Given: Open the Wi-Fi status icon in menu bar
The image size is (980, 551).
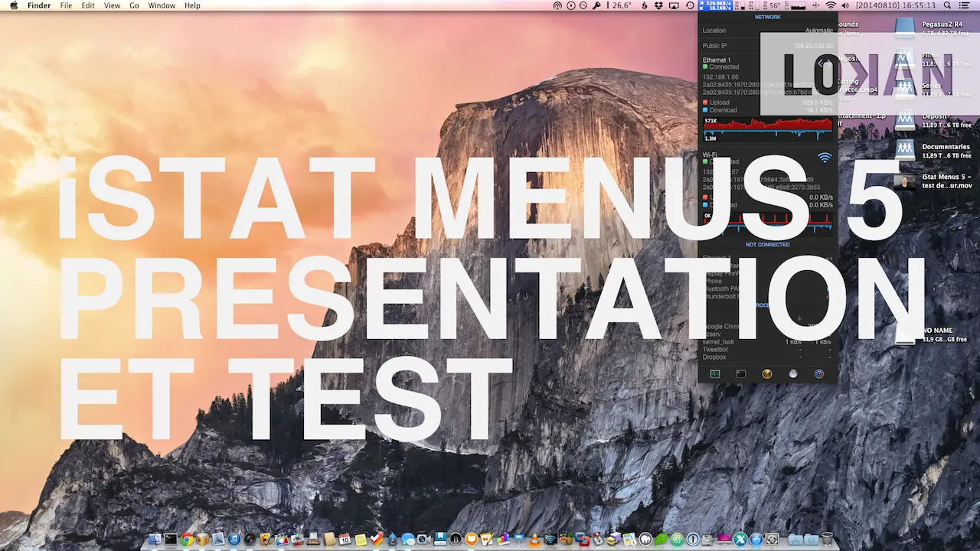Looking at the screenshot, I should pos(831,6).
